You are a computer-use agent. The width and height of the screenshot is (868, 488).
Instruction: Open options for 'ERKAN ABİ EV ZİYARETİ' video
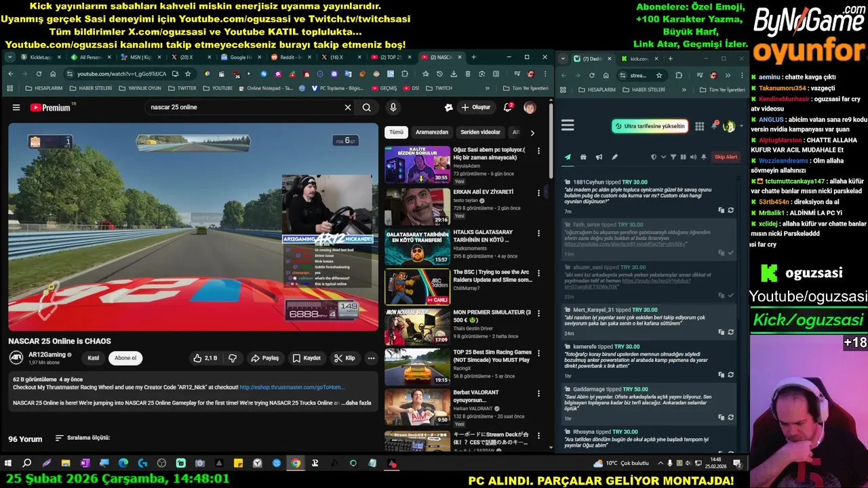coord(538,192)
